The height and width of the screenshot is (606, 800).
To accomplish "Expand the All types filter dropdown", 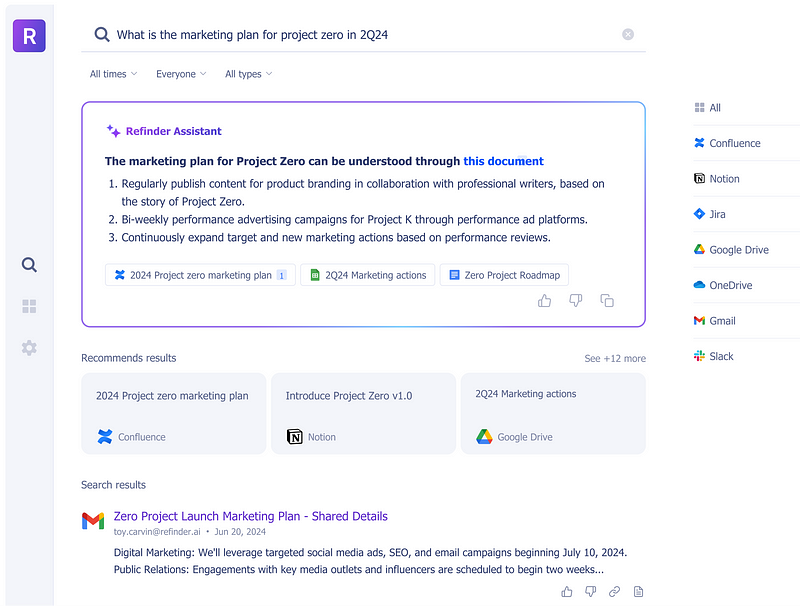I will point(248,74).
